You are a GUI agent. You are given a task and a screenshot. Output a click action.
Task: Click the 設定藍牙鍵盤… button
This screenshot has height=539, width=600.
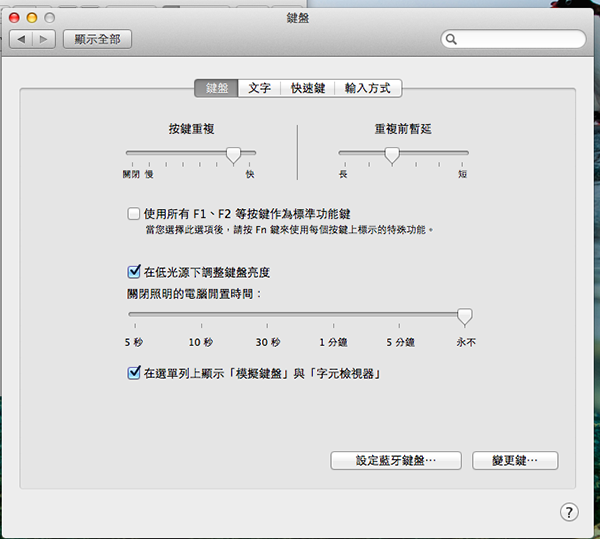(396, 460)
